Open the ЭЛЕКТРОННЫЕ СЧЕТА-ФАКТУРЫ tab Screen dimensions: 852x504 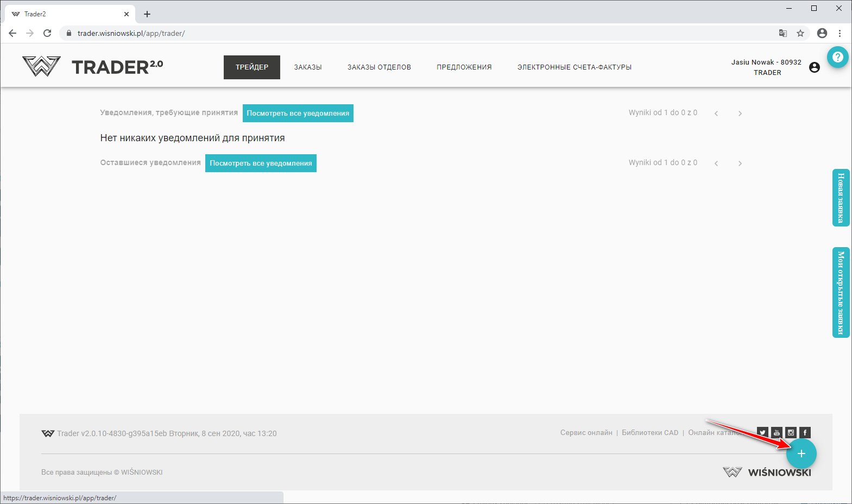(x=574, y=67)
